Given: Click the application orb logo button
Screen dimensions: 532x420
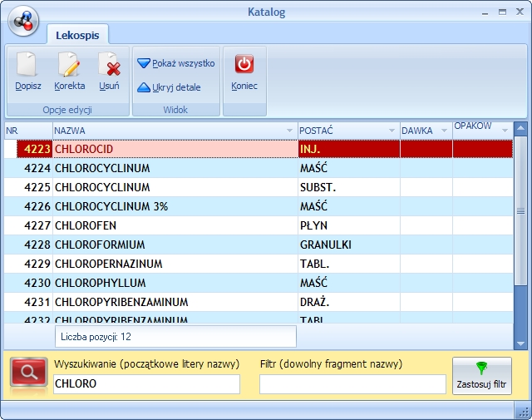Looking at the screenshot, I should (23, 21).
